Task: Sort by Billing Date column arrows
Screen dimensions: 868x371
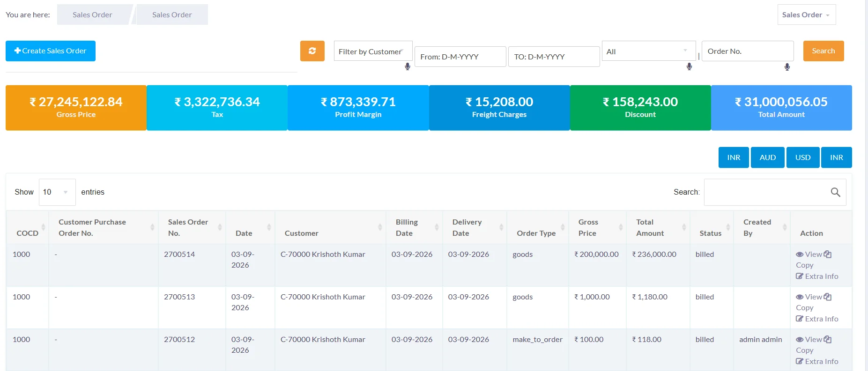Action: tap(437, 227)
